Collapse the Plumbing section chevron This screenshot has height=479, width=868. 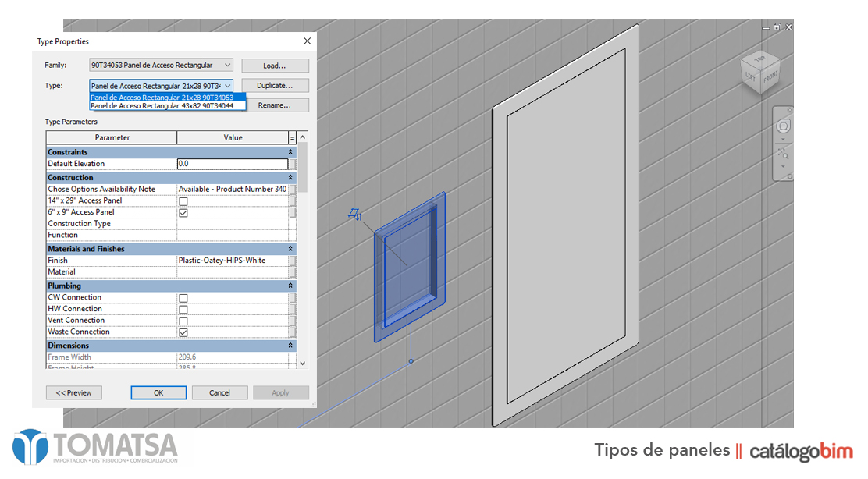290,286
